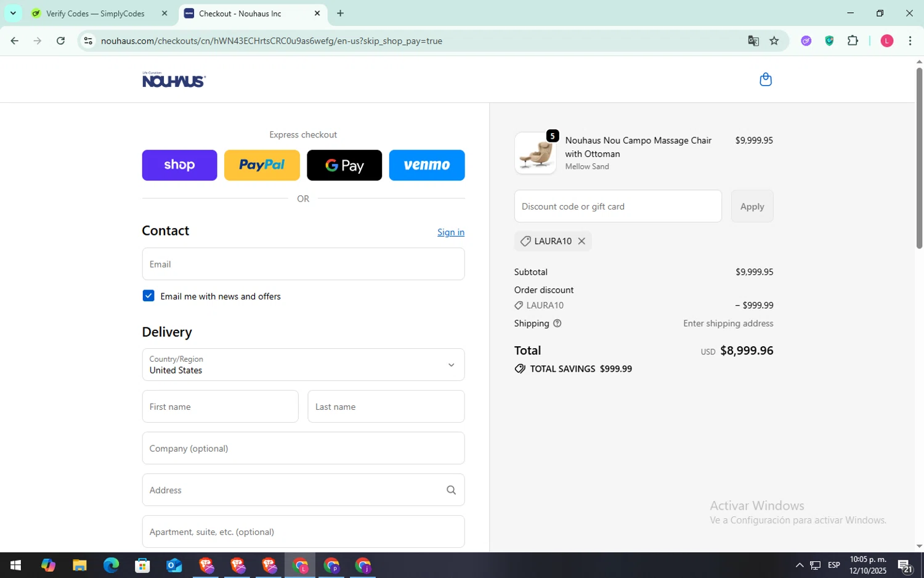Remove the LAURA10 discount code tag
Screen dimensions: 924x578
pyautogui.click(x=582, y=241)
